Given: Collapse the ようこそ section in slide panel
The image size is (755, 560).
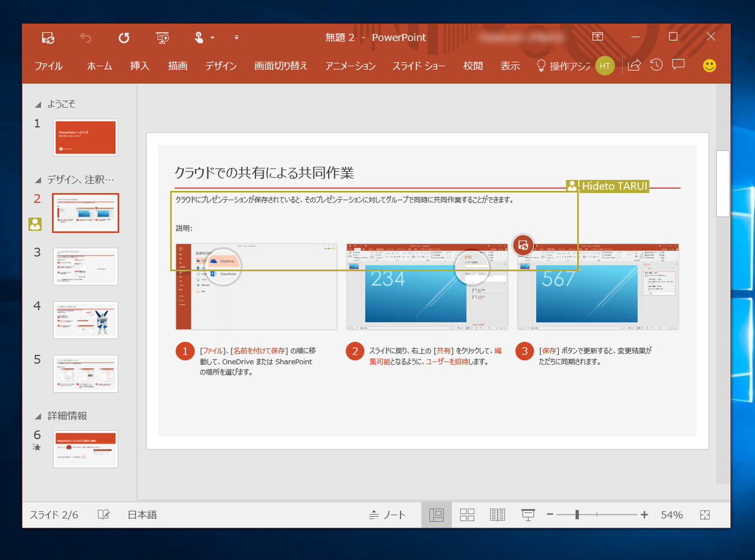Looking at the screenshot, I should (x=37, y=104).
